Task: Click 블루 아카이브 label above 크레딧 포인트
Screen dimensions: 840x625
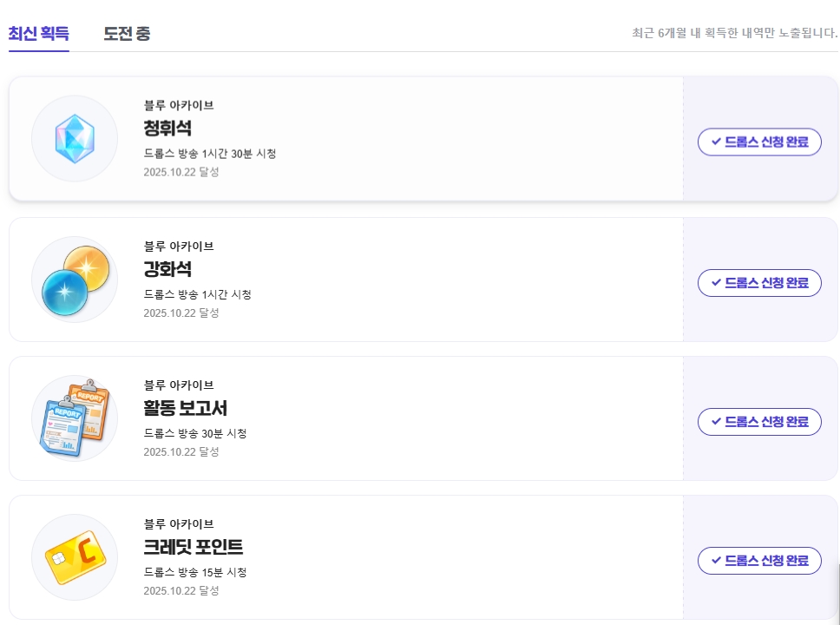Action: [179, 523]
